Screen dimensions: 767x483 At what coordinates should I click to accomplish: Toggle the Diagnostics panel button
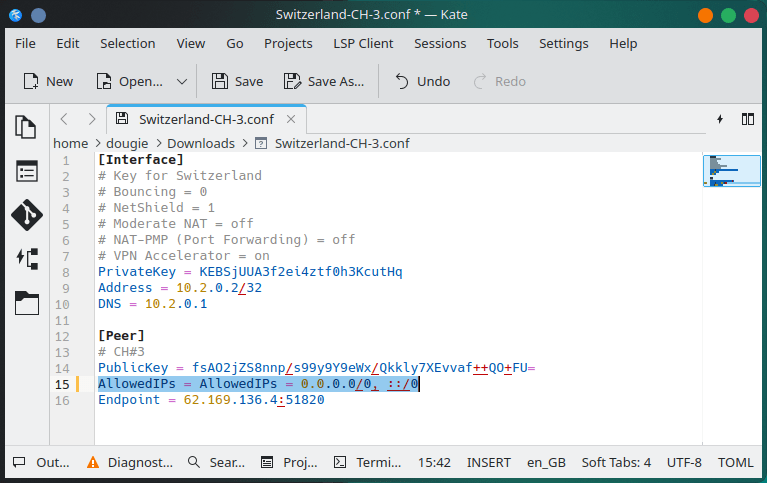click(130, 462)
